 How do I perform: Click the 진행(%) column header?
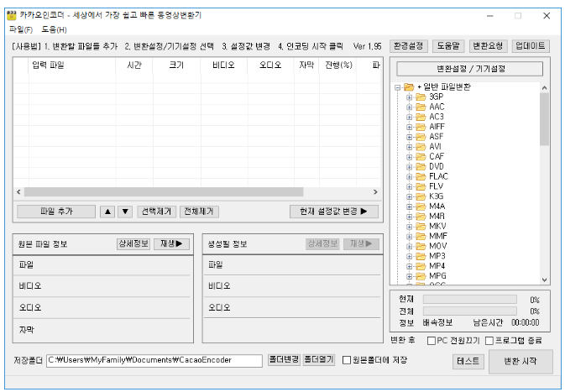click(x=338, y=65)
